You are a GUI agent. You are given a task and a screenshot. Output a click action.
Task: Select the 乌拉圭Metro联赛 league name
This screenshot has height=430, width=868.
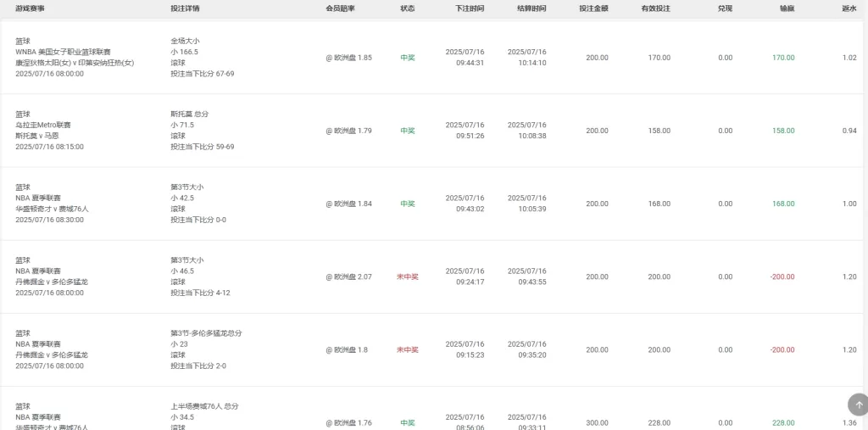click(x=43, y=126)
